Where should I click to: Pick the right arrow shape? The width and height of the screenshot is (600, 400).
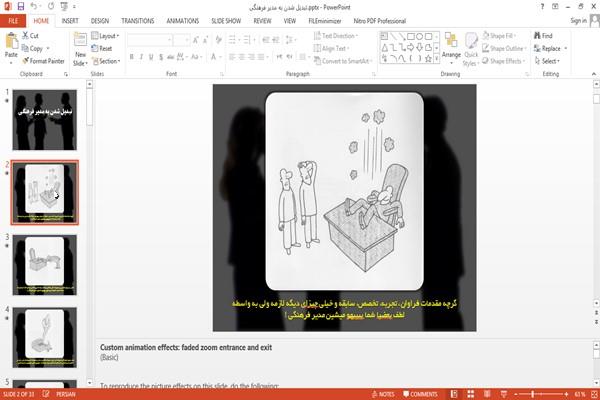tap(411, 47)
